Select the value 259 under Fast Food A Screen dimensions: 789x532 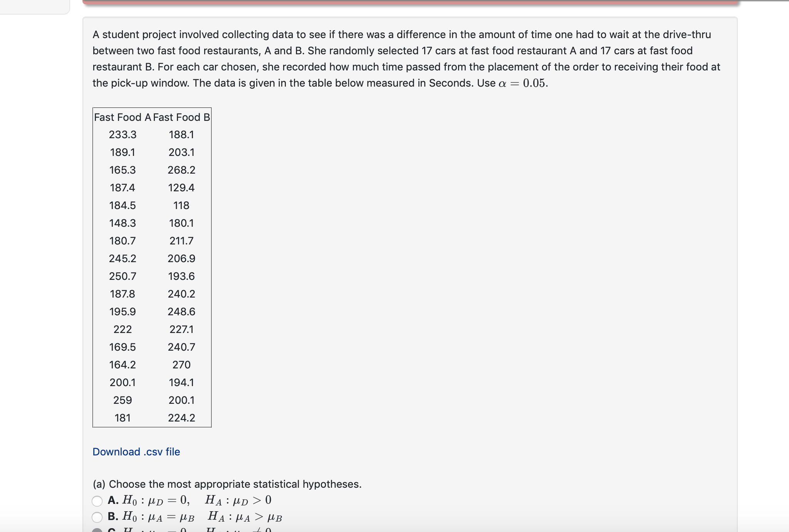[123, 400]
